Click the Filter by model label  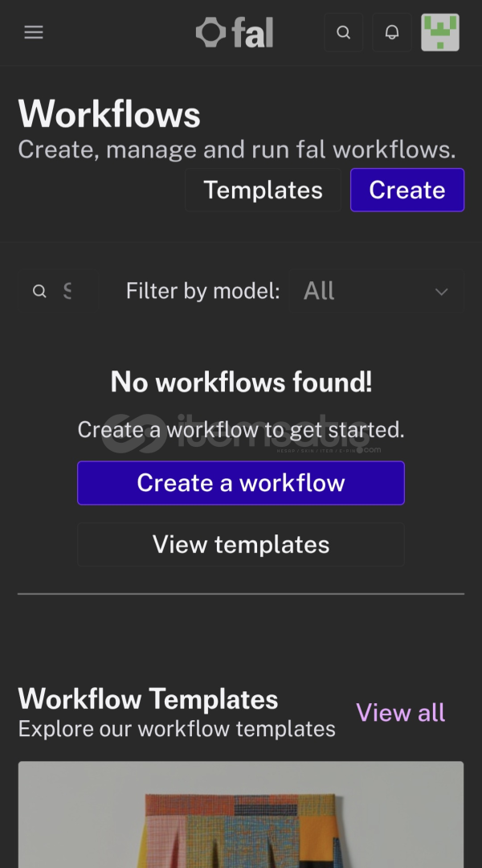pyautogui.click(x=202, y=291)
